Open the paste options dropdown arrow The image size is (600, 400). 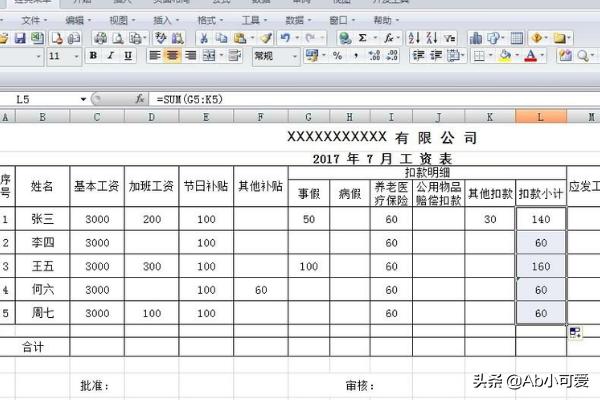[x=253, y=38]
